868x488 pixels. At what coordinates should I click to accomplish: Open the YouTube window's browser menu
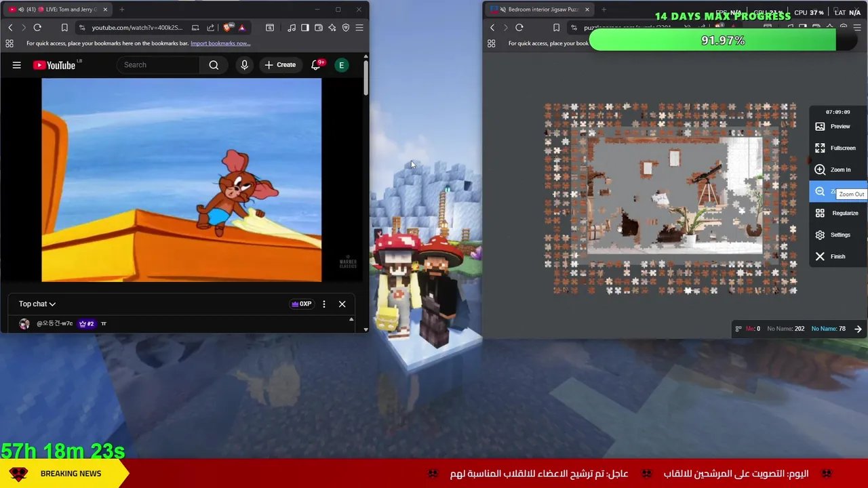[359, 28]
